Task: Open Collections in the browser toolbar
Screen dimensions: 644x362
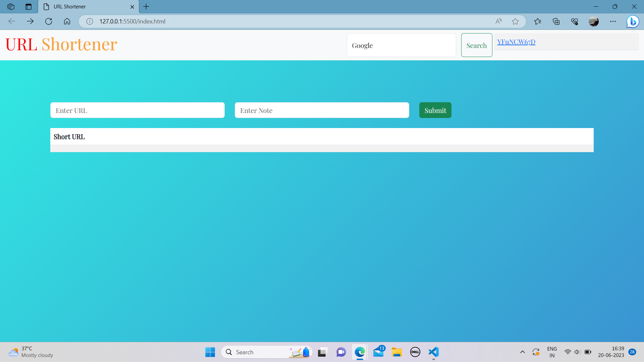Action: click(556, 21)
